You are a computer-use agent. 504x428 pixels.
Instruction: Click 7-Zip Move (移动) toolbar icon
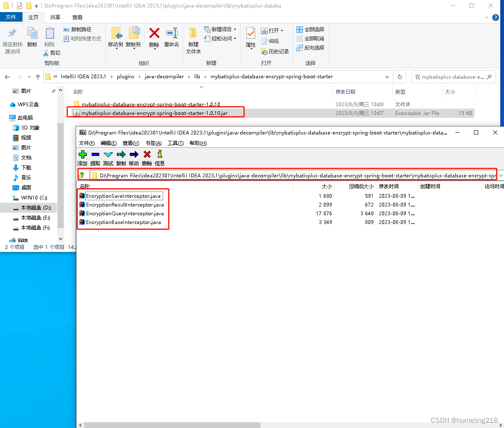pyautogui.click(x=134, y=154)
